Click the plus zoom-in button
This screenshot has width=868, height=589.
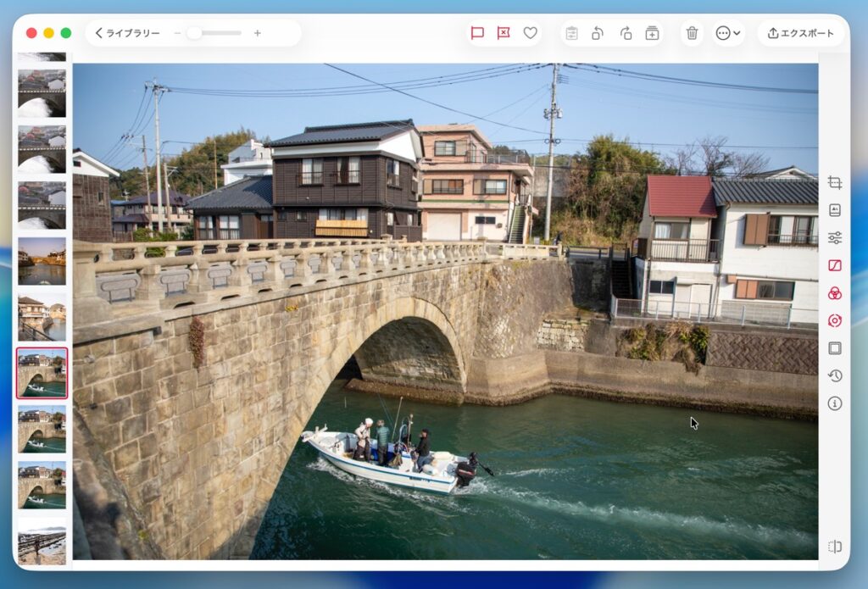[258, 33]
